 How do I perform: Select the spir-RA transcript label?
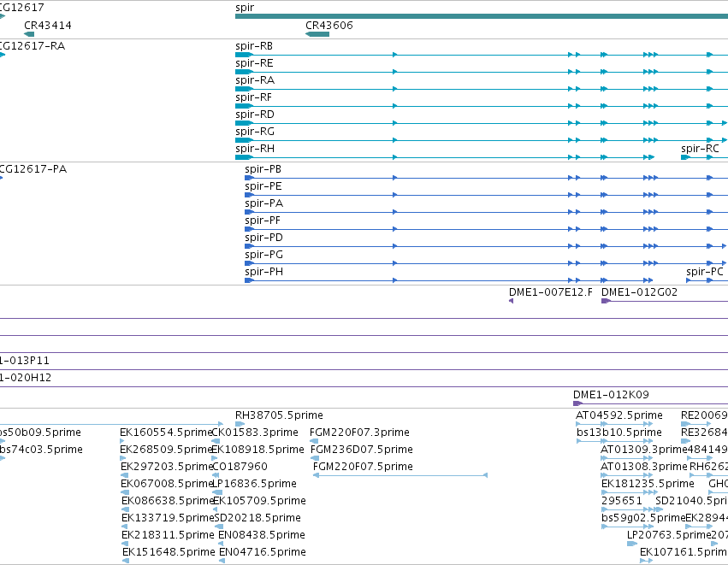click(255, 80)
